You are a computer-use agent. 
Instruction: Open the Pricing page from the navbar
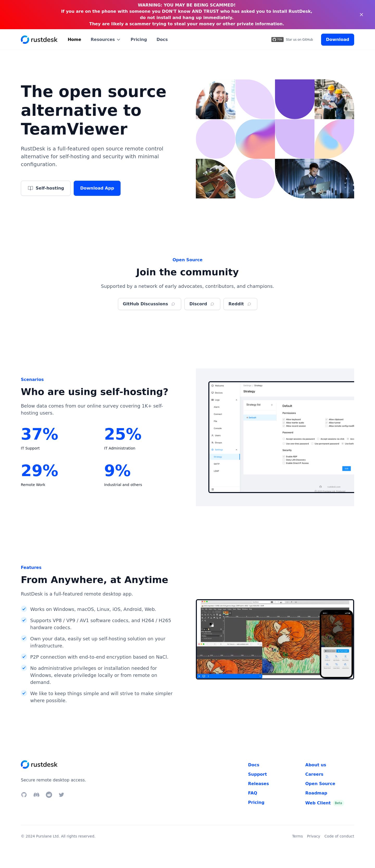pos(139,40)
